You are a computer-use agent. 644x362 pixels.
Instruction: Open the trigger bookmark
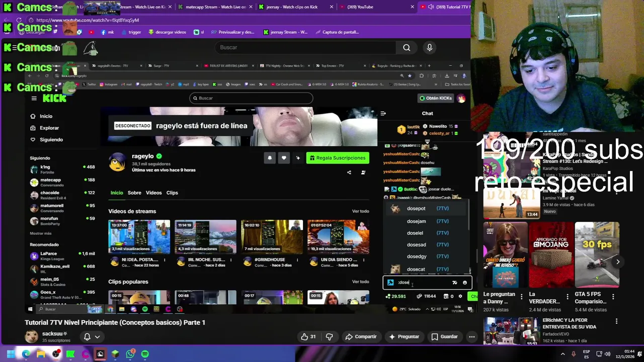tap(130, 32)
